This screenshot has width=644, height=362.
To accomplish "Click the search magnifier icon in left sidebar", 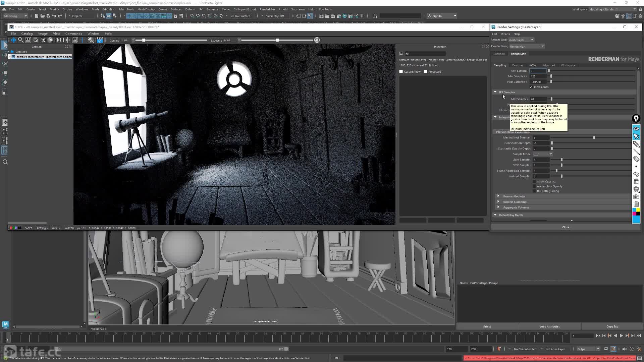I will pyautogui.click(x=5, y=162).
